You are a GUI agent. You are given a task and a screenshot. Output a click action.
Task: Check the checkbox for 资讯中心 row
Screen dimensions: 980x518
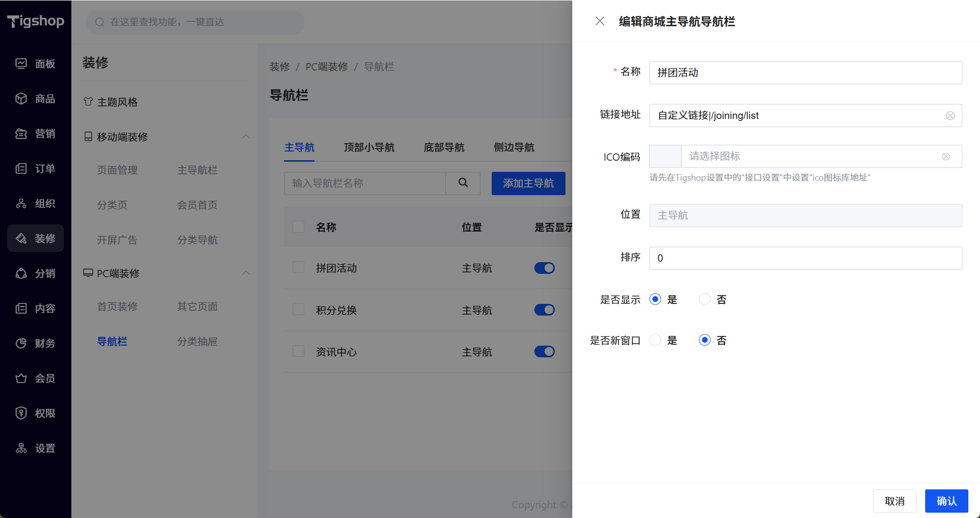299,351
